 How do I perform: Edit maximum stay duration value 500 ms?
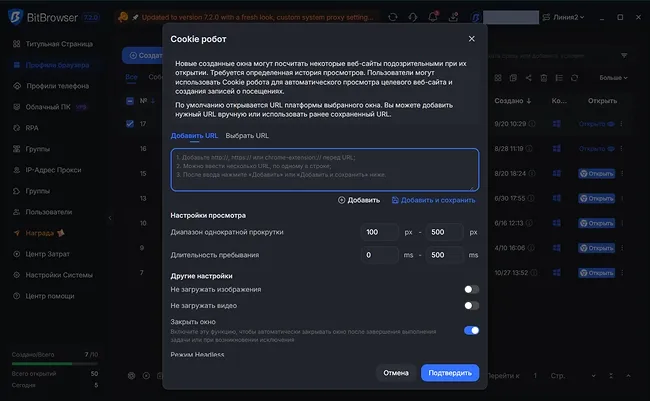point(444,255)
